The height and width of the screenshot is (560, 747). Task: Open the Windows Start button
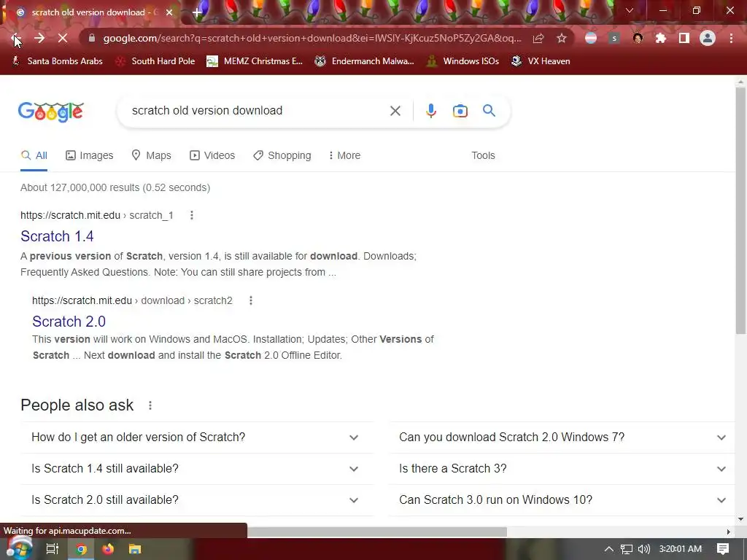pyautogui.click(x=19, y=548)
